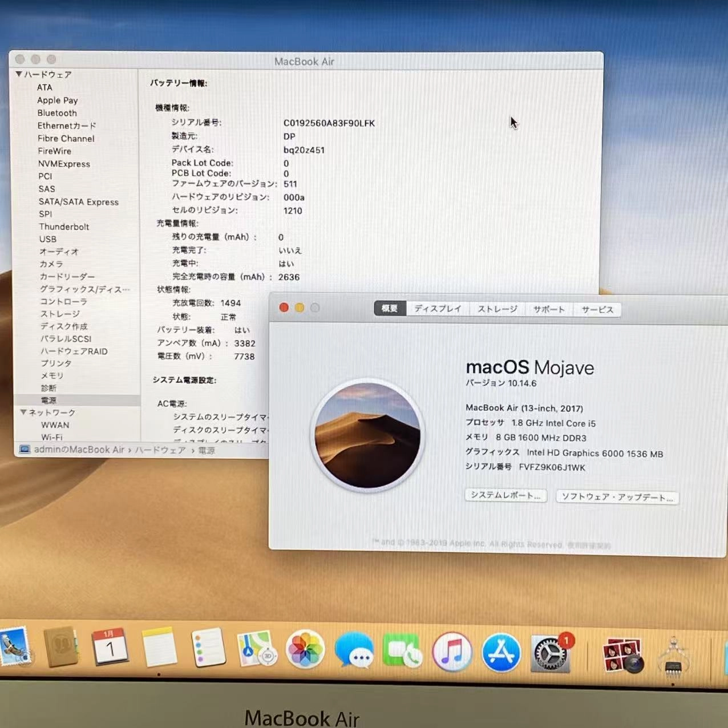Open System Preferences from the Dock
728x728 pixels.
pos(551,653)
